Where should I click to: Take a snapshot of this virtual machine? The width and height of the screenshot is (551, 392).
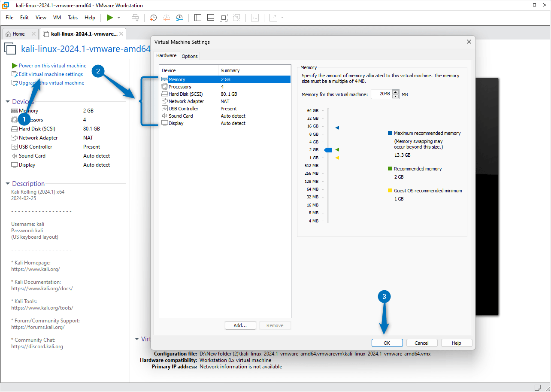[x=153, y=18]
